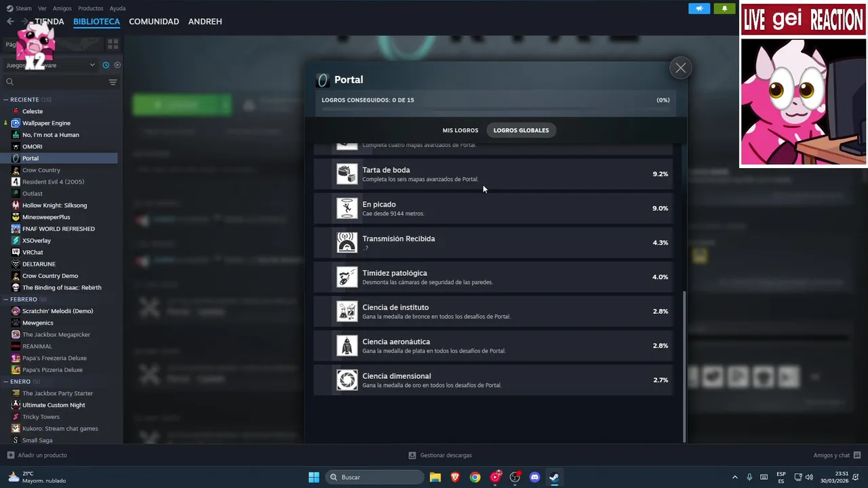Switch to MIS LOGROS tab
Screen dimensions: 868x488
coord(460,130)
